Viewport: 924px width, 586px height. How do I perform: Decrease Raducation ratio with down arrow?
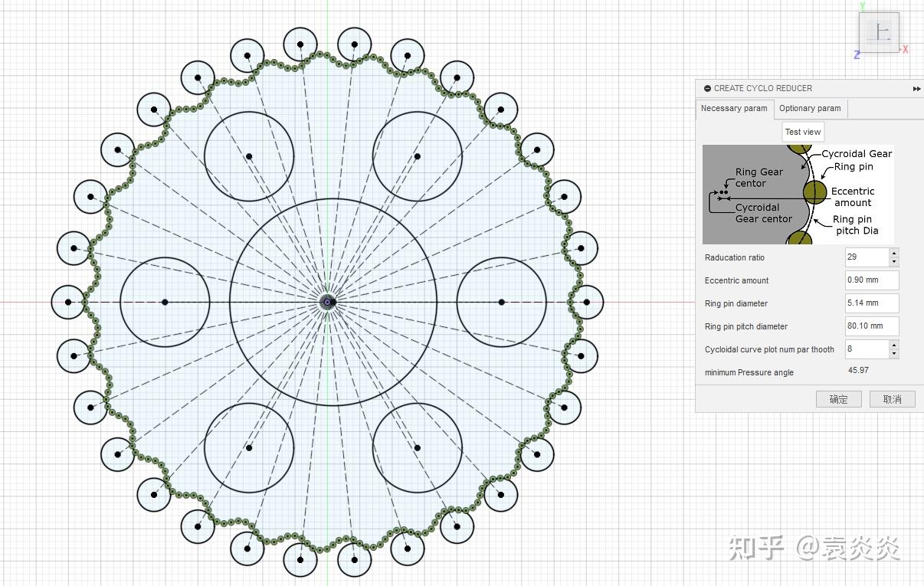(894, 262)
